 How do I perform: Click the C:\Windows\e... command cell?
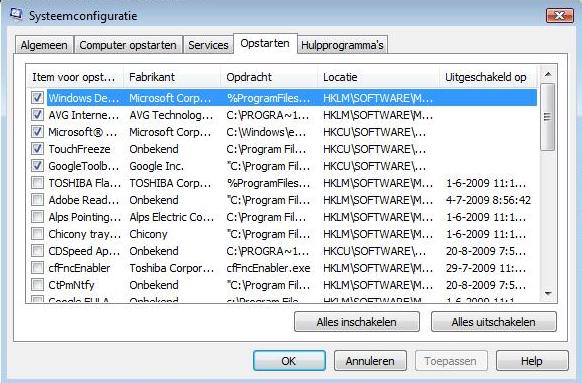tap(267, 132)
